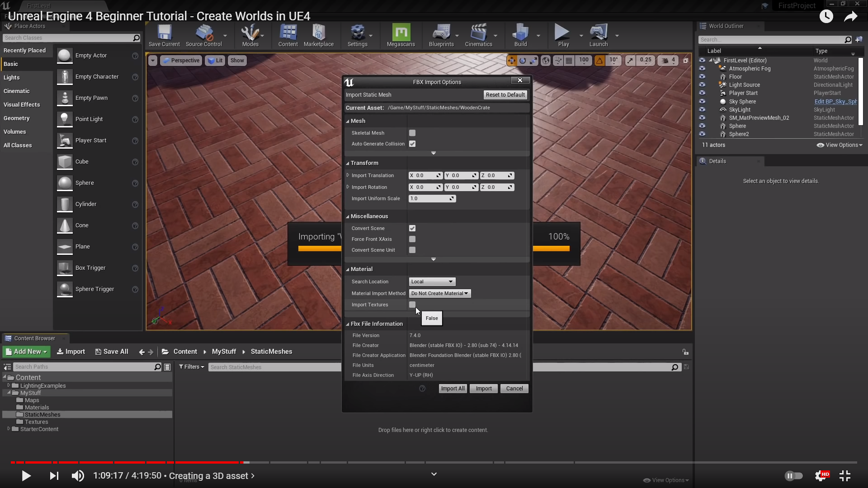Click the Reset to Default button
Viewport: 868px width, 488px height.
click(x=505, y=95)
